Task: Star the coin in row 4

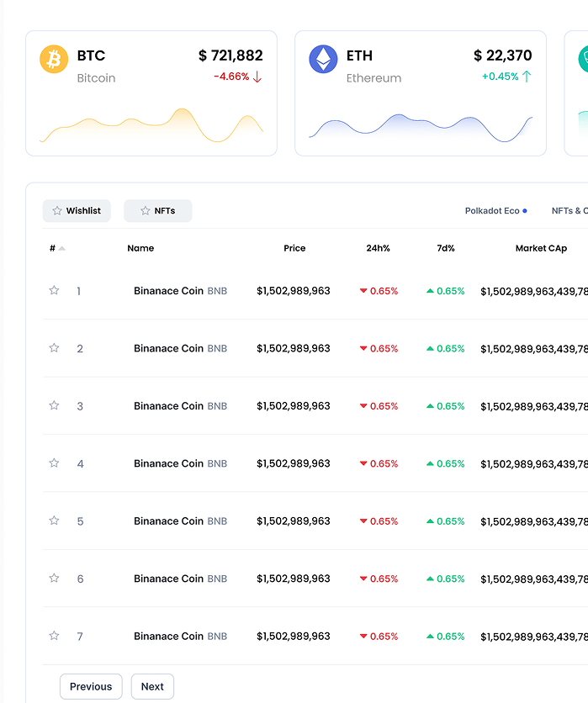Action: pos(54,462)
